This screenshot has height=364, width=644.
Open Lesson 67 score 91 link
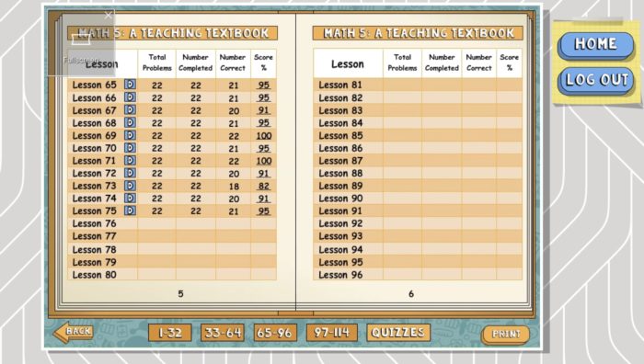pyautogui.click(x=263, y=110)
